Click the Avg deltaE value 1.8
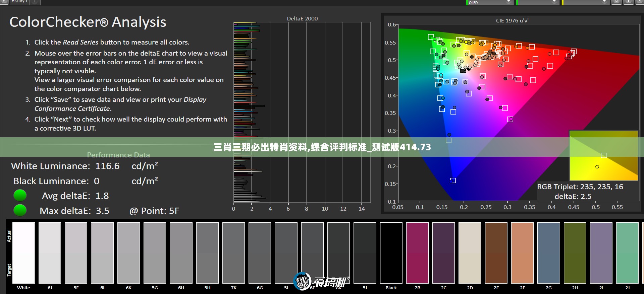This screenshot has height=294, width=644. [x=102, y=196]
